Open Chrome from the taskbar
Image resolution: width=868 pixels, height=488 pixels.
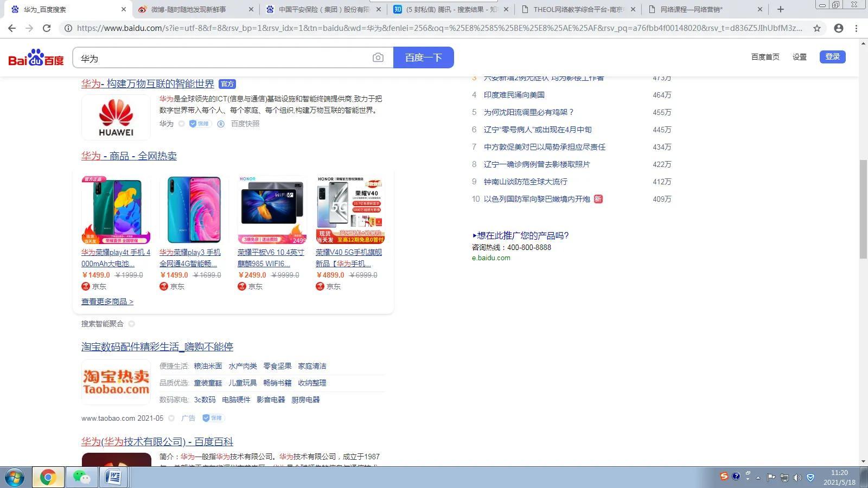click(48, 477)
